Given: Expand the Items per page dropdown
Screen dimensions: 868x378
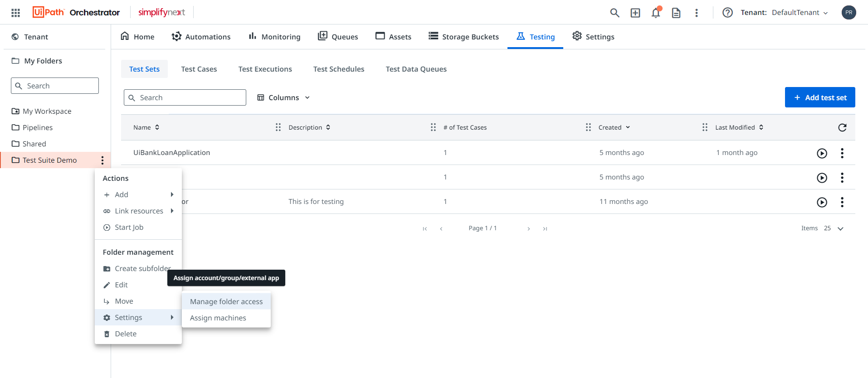Looking at the screenshot, I should click(834, 228).
